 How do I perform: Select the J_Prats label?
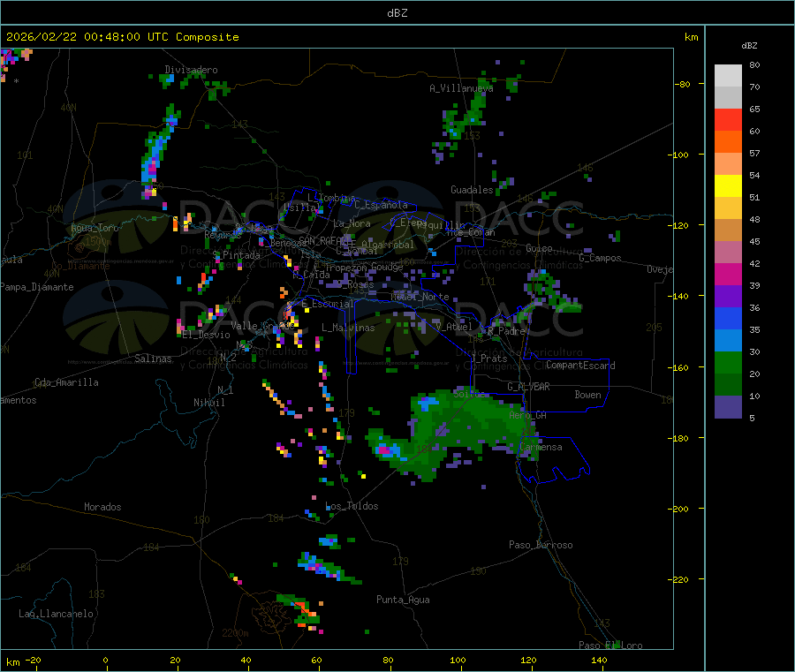point(489,359)
